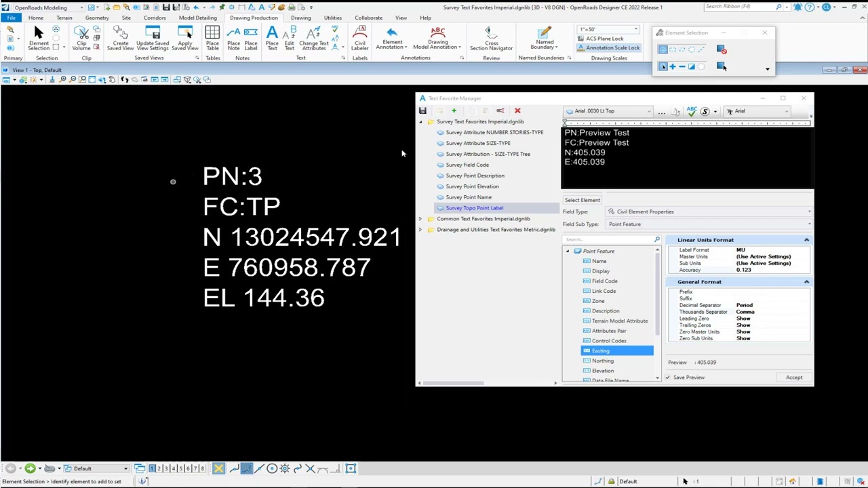Viewport: 868px width, 488px height.
Task: Open the Place Table tool
Action: click(x=212, y=38)
